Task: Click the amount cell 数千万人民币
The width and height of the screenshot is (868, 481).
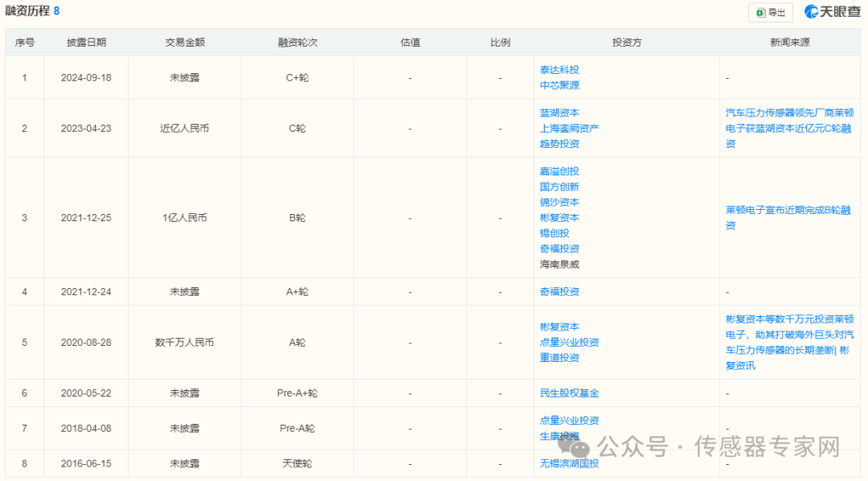Action: click(185, 343)
